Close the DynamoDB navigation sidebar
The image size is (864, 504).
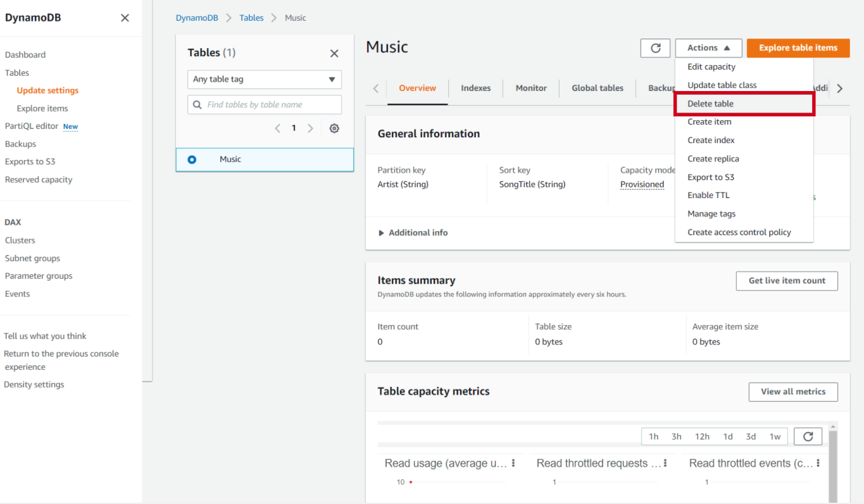click(125, 18)
